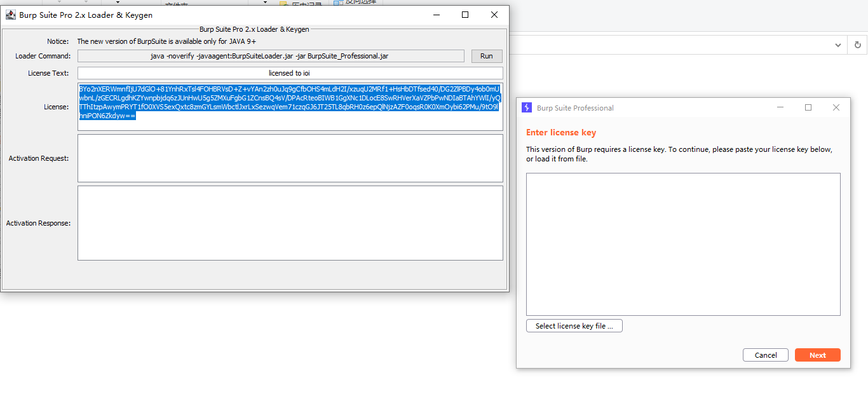Click the 'Enter license key' heading
The height and width of the screenshot is (394, 868).
[x=561, y=133]
